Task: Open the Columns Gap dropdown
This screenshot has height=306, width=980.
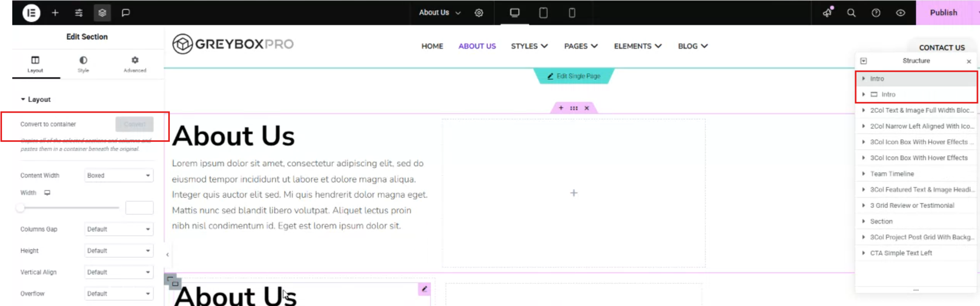Action: pos(118,229)
